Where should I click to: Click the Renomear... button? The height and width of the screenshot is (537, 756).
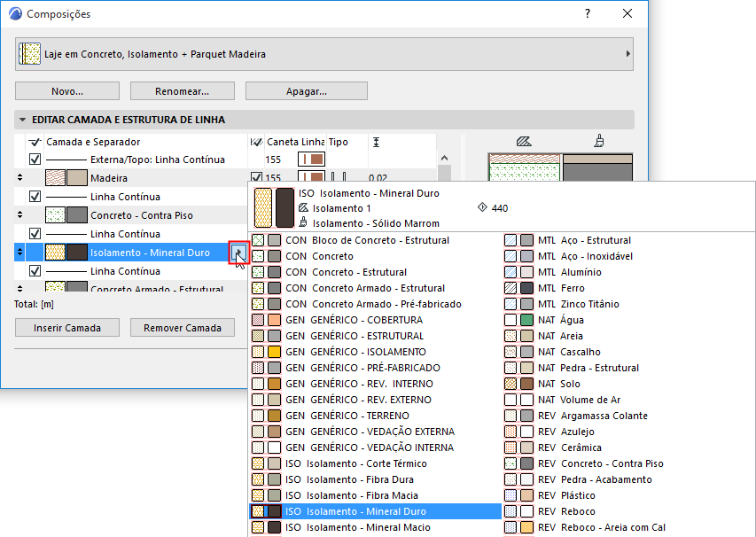tap(183, 91)
